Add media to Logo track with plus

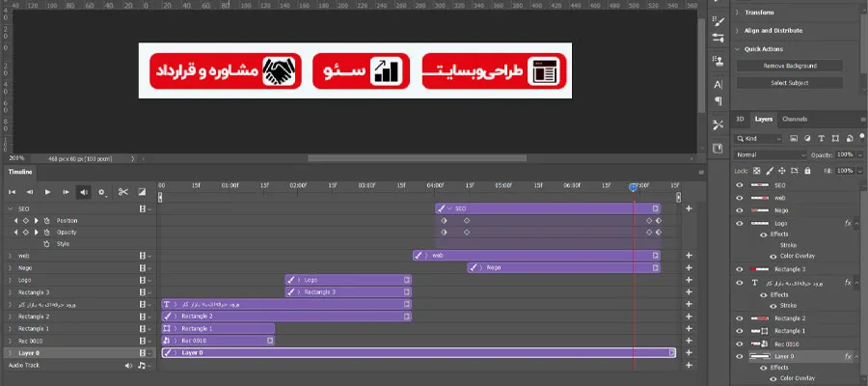(x=689, y=280)
